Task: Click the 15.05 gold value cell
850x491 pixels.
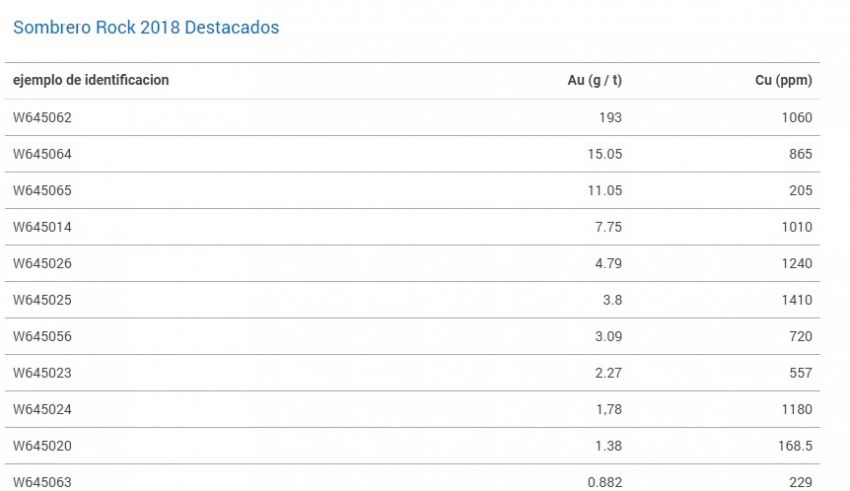Action: 605,154
